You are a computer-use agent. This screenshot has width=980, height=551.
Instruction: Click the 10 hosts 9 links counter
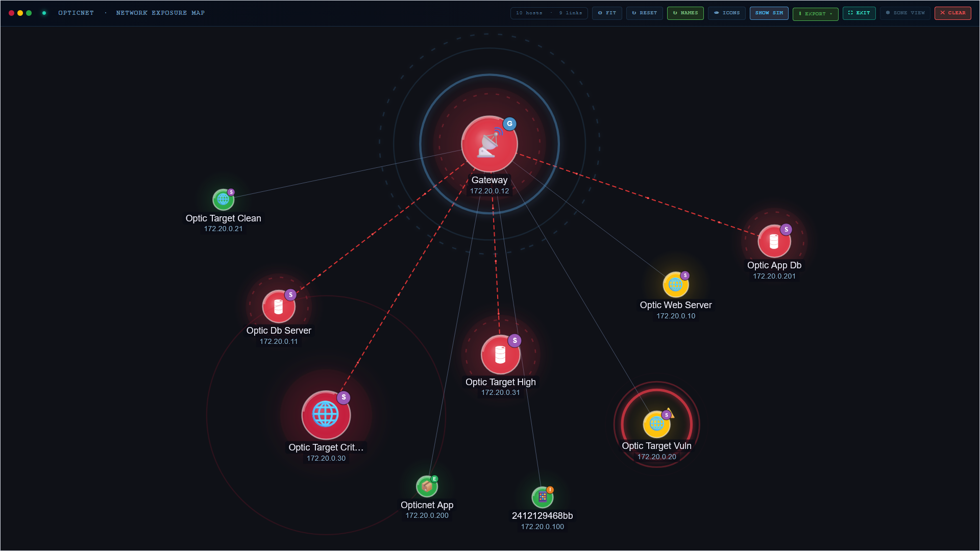click(x=549, y=13)
